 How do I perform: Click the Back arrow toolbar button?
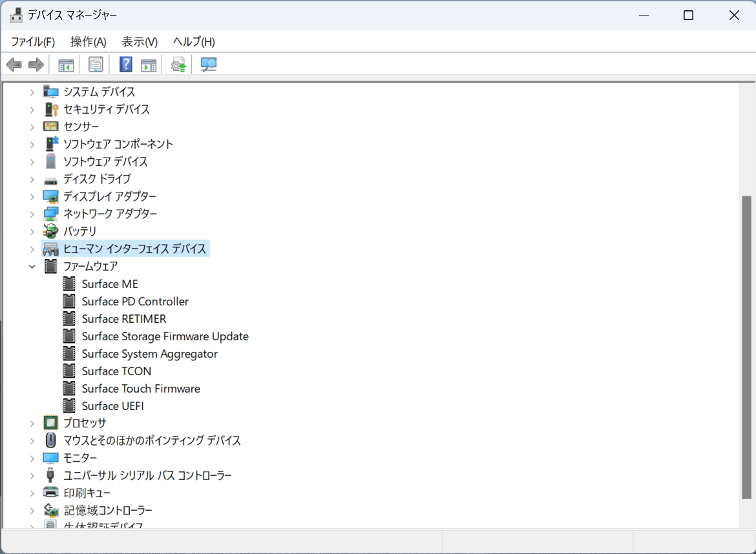pyautogui.click(x=14, y=65)
